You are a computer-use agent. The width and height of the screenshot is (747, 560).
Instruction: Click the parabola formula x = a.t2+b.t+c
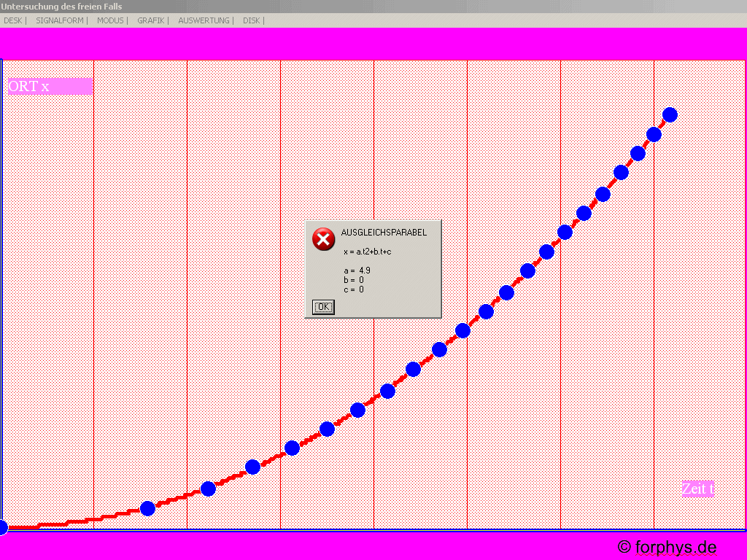(367, 252)
